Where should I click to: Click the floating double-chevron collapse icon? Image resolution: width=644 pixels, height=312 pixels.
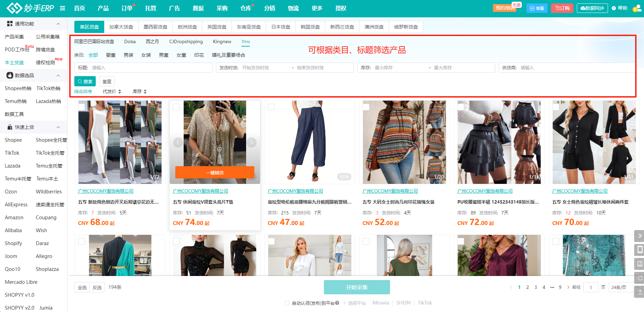point(640,236)
